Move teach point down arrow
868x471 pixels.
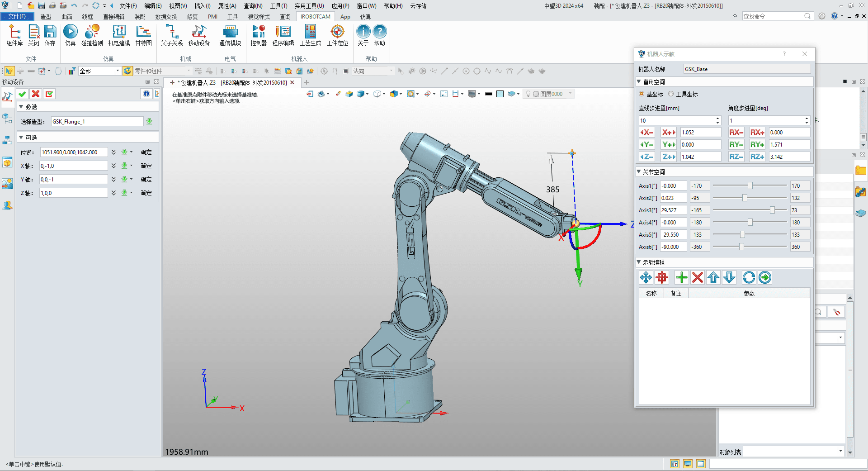729,277
